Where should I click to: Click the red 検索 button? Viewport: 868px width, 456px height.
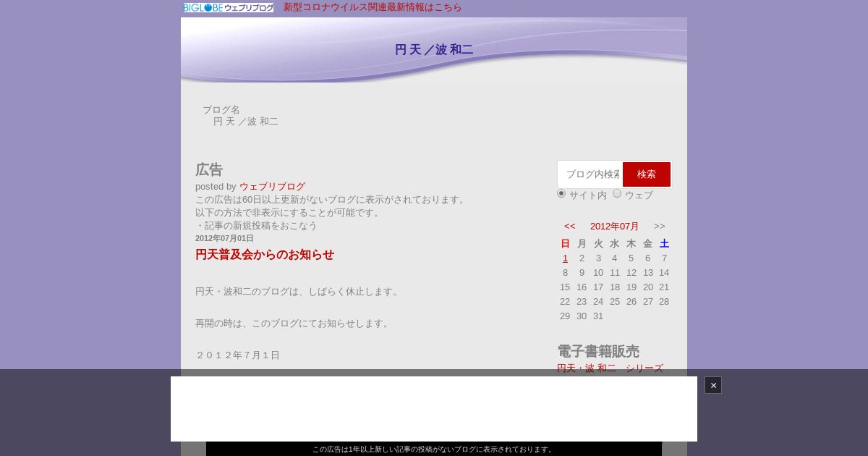pos(647,174)
